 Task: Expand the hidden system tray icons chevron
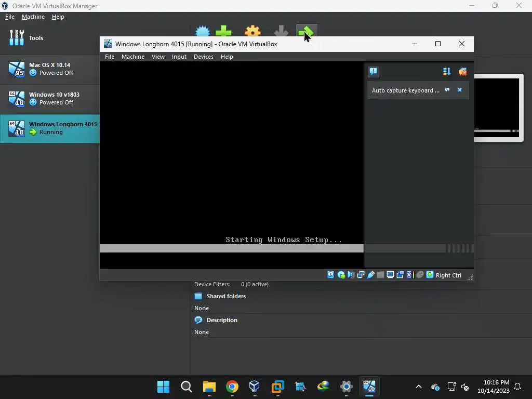(419, 387)
